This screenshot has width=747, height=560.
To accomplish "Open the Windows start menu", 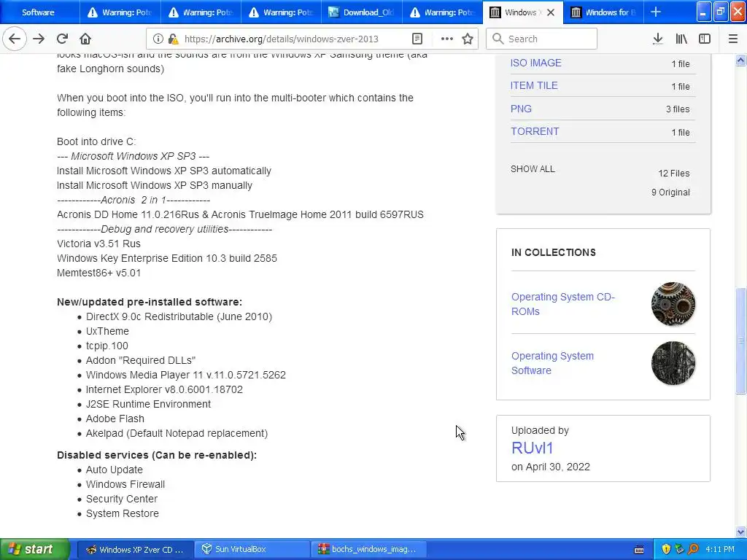I will click(x=35, y=549).
